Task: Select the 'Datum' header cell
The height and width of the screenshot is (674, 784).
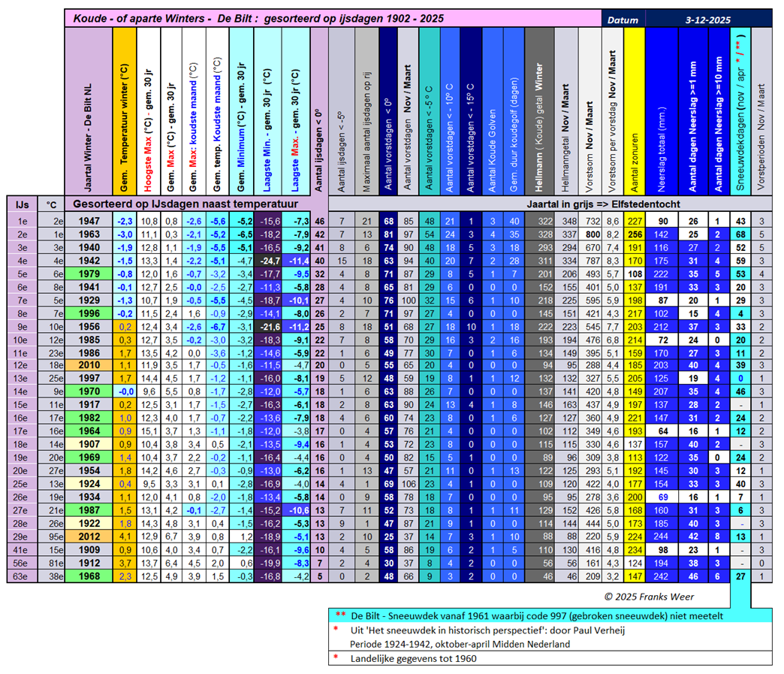Action: 623,20
